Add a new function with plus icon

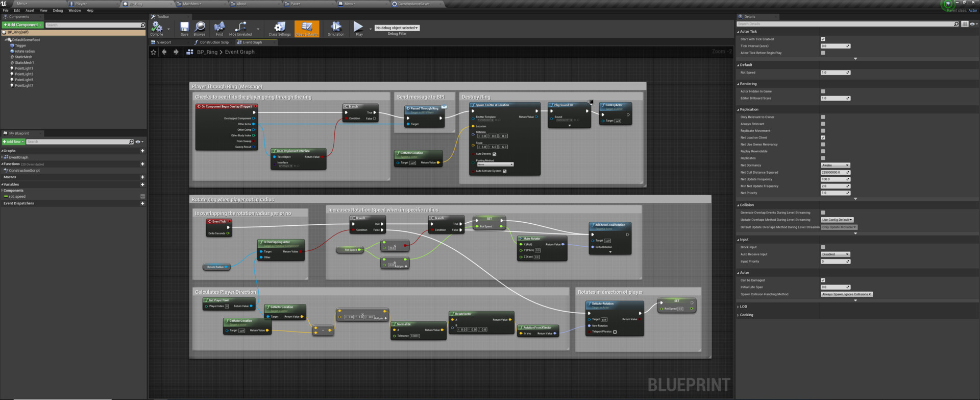point(142,164)
